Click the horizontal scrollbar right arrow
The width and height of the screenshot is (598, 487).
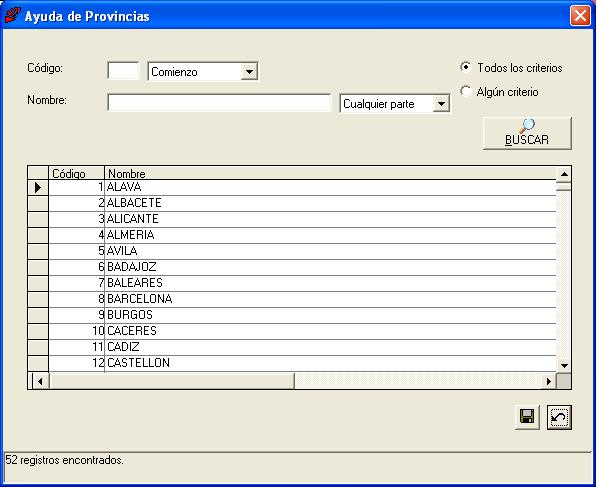pyautogui.click(x=549, y=381)
